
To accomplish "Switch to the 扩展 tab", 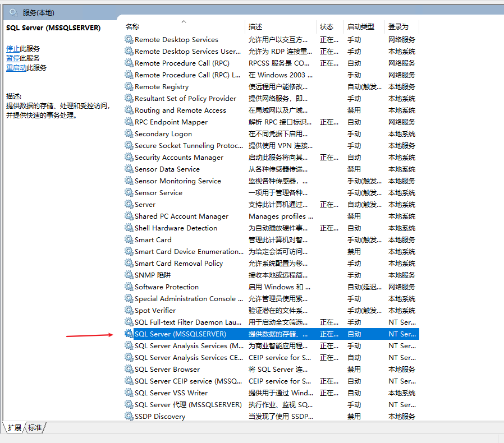I will coord(14,428).
